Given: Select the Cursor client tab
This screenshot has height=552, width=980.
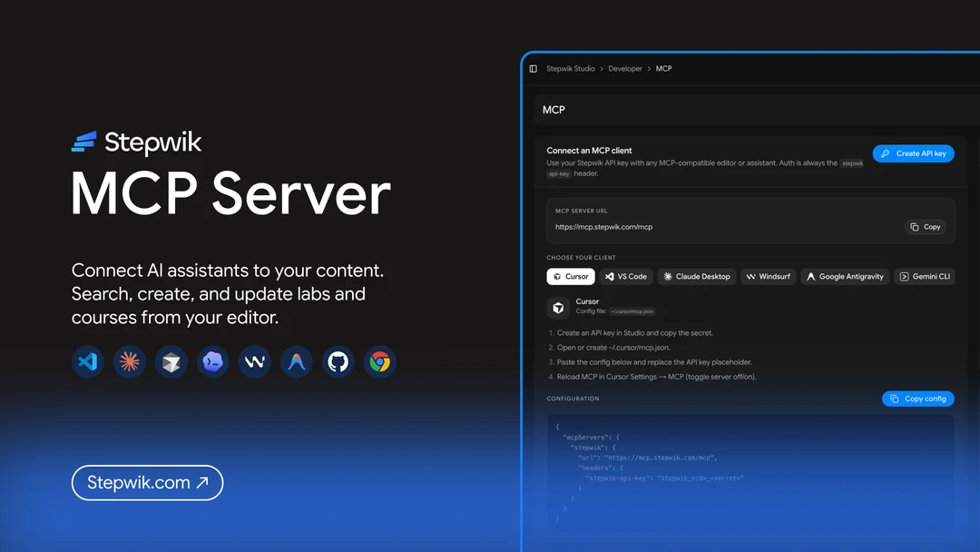Looking at the screenshot, I should pos(571,276).
